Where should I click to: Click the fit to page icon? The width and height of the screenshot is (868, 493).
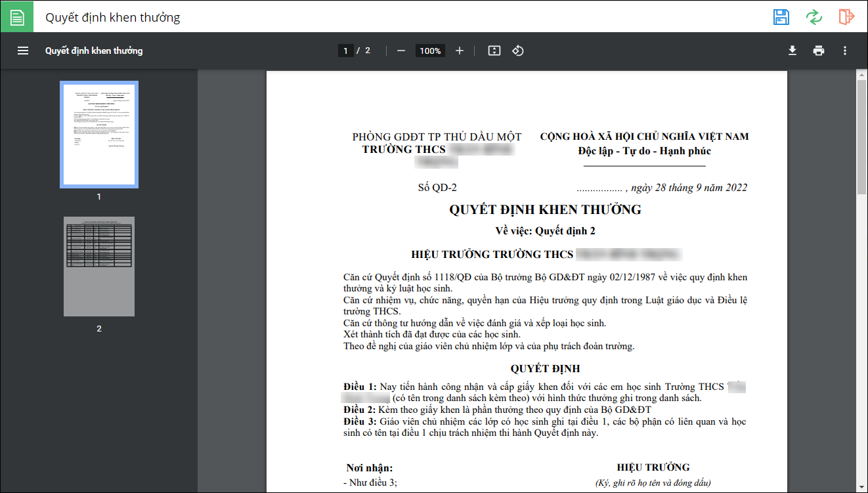494,51
